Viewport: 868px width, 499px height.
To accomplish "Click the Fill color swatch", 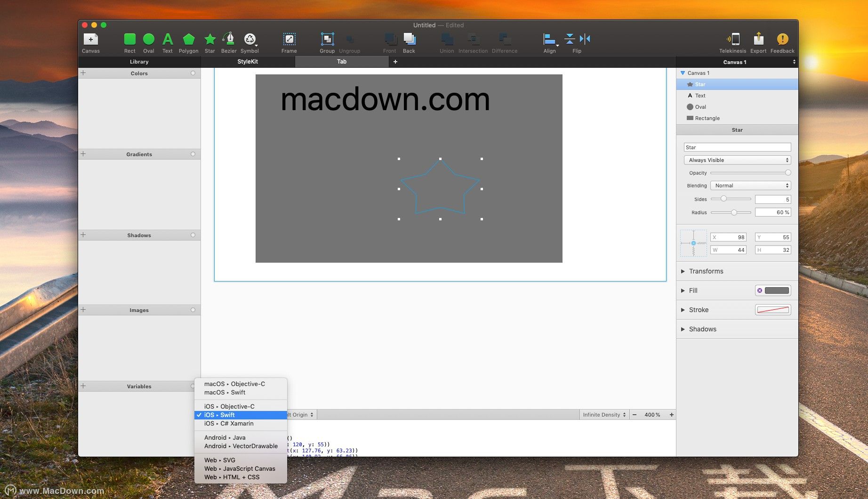I will pyautogui.click(x=777, y=290).
